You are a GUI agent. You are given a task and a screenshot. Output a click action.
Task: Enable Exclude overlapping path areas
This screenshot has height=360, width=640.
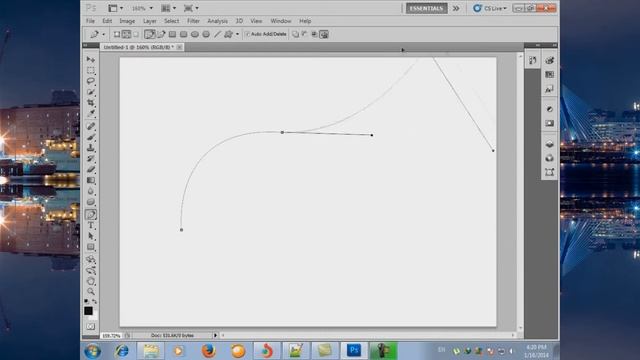[324, 34]
